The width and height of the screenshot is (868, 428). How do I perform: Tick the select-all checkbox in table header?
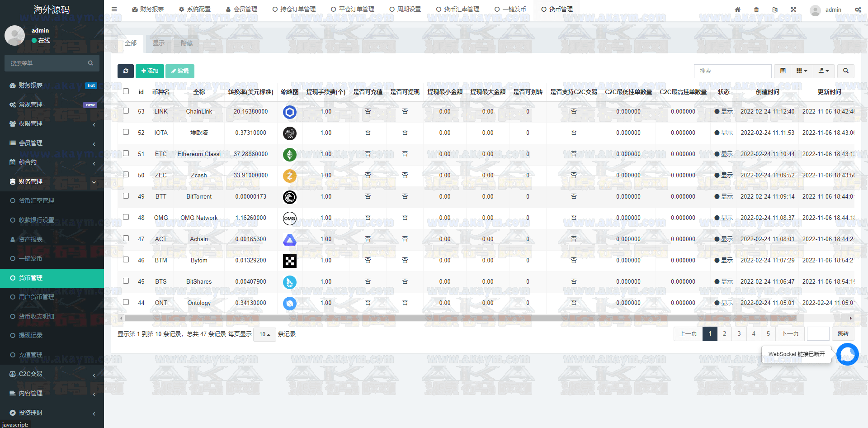click(126, 91)
